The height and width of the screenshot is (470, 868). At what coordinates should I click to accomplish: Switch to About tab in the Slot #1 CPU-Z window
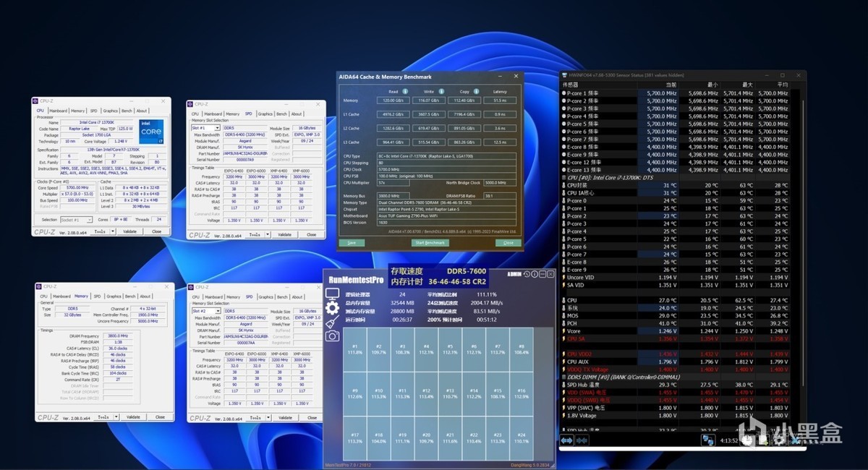click(x=297, y=114)
